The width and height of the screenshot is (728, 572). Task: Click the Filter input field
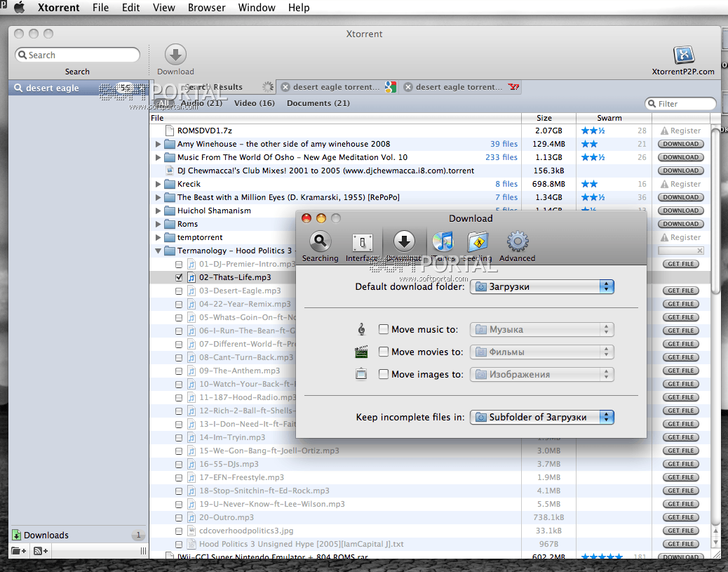680,104
